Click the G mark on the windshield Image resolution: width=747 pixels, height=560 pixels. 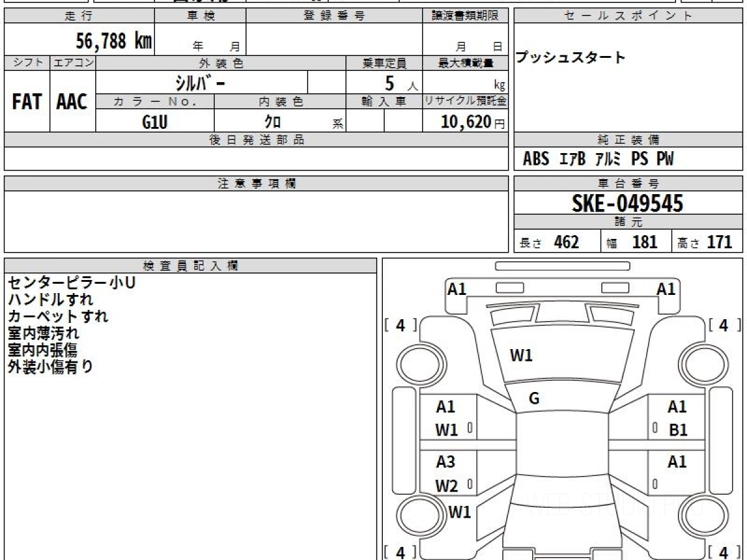[x=533, y=399]
